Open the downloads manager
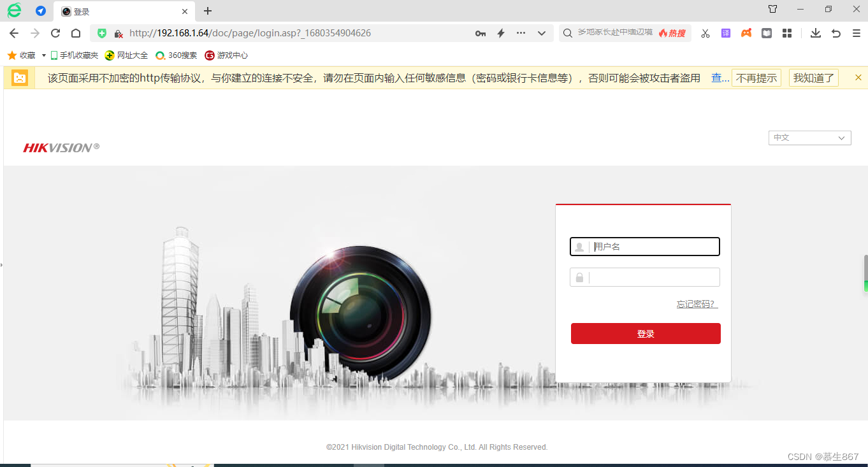 tap(816, 33)
